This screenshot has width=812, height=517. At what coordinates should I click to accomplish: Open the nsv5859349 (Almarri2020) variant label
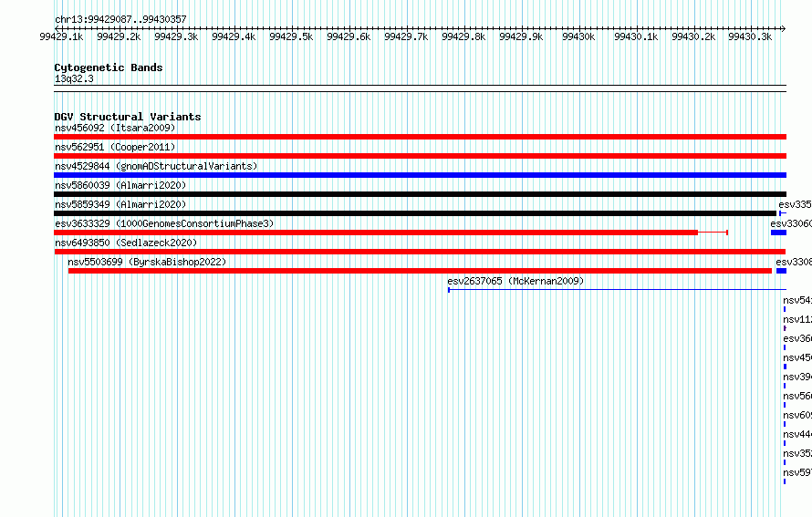pyautogui.click(x=120, y=204)
